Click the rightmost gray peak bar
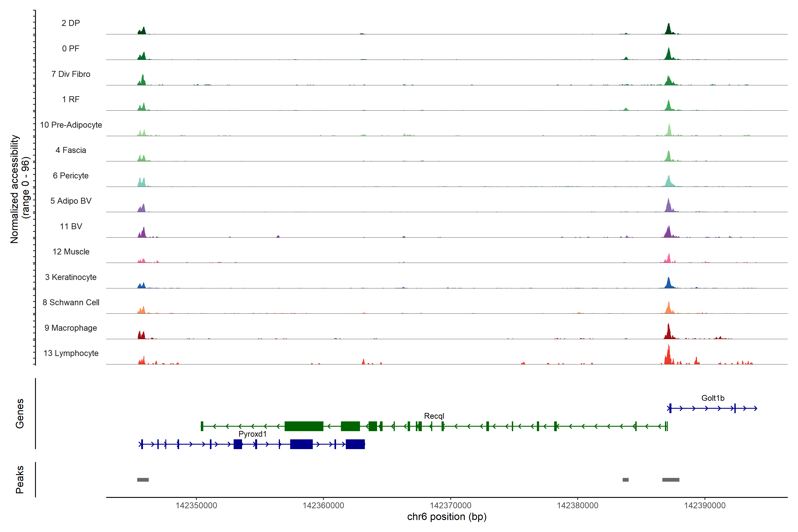This screenshot has width=798, height=532. (670, 480)
